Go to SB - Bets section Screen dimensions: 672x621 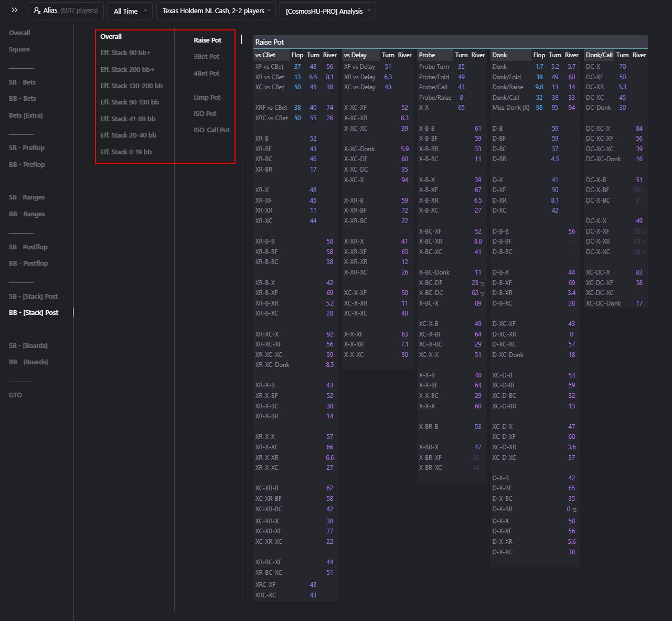coord(23,82)
